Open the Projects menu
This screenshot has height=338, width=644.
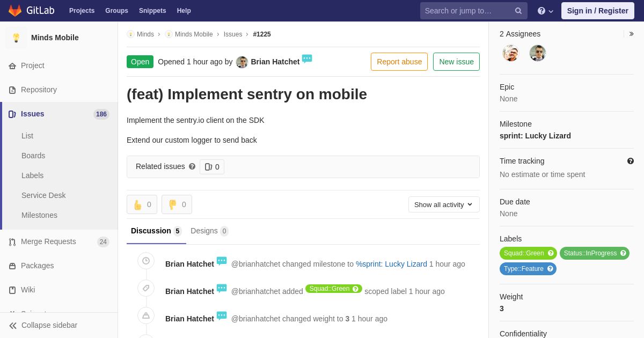pyautogui.click(x=82, y=11)
